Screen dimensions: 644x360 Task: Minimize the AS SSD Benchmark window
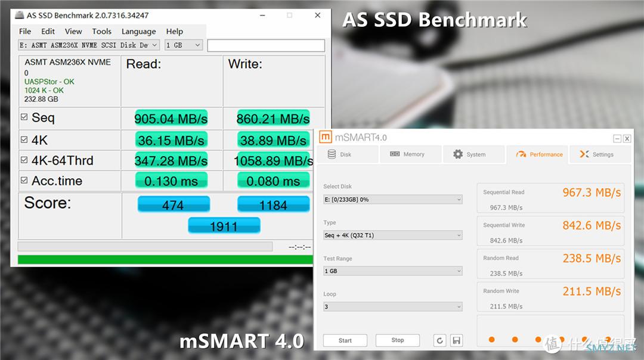click(262, 15)
